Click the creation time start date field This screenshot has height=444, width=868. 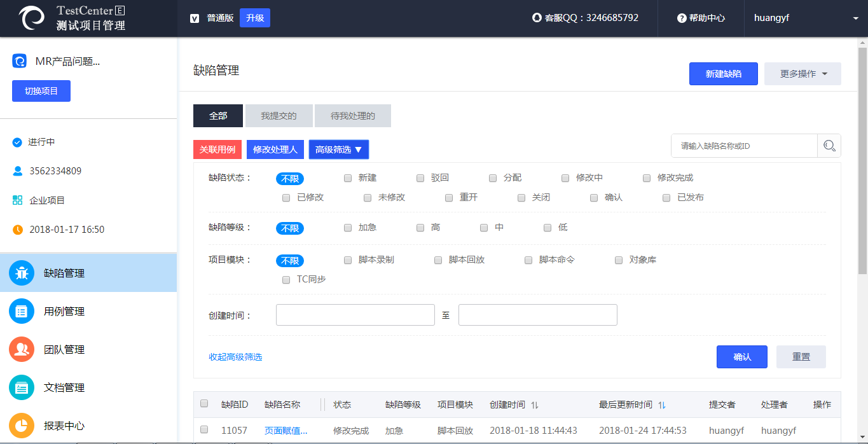pos(355,315)
